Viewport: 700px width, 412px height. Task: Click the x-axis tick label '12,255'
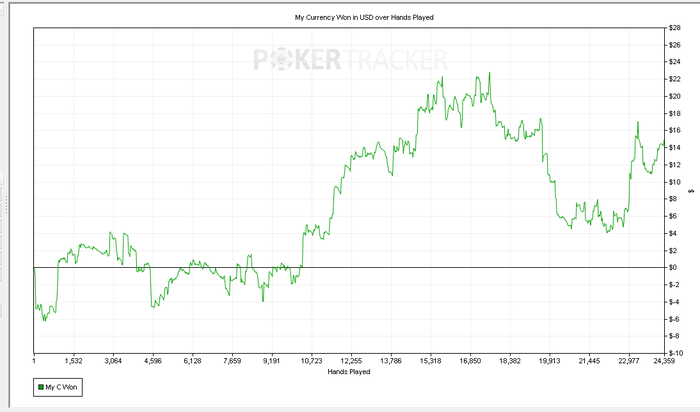coord(351,361)
